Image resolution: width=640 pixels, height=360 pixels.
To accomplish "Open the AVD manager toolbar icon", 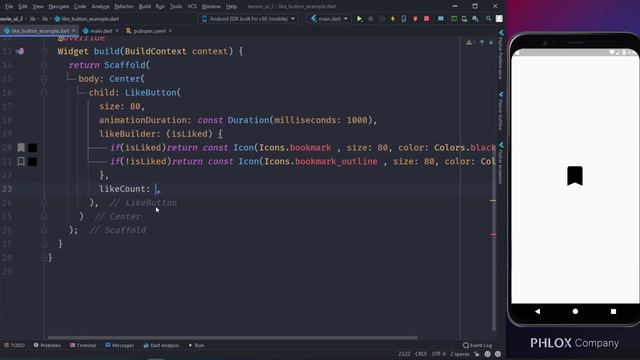I will tap(464, 19).
